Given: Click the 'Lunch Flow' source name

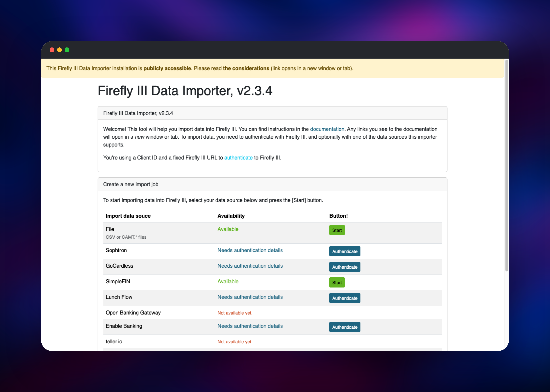Looking at the screenshot, I should coord(119,297).
